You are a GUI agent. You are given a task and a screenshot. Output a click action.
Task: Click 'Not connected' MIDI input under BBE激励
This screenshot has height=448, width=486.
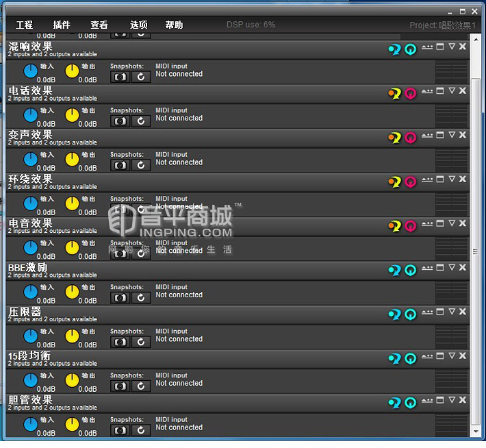(x=179, y=295)
